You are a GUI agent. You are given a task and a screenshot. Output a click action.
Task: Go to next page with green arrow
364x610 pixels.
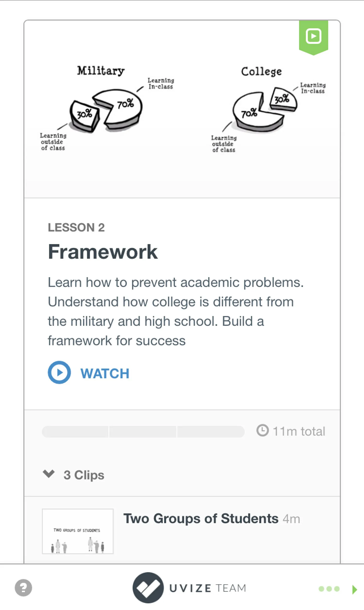coord(354,589)
